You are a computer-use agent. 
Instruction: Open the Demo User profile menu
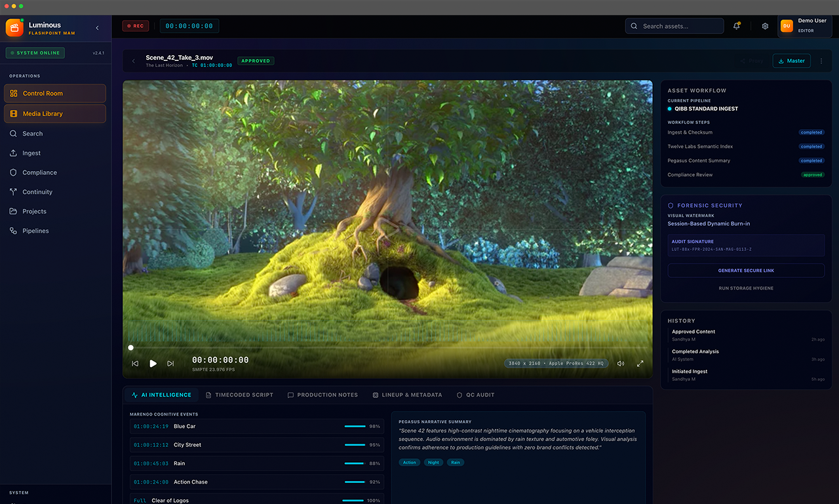(804, 26)
